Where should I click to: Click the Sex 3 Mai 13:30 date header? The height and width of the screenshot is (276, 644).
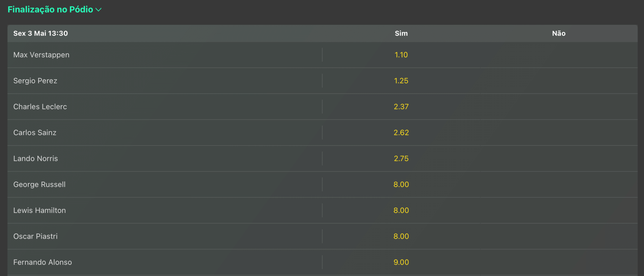point(41,33)
